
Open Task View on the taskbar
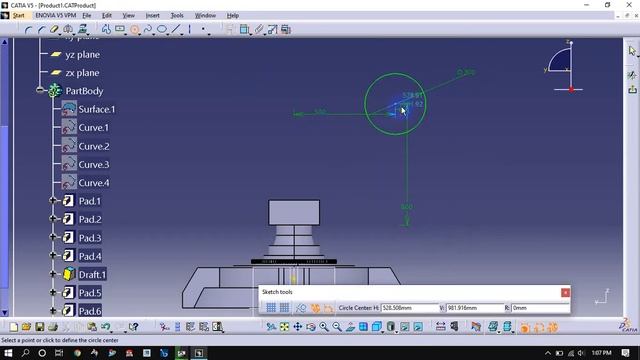(x=59, y=353)
